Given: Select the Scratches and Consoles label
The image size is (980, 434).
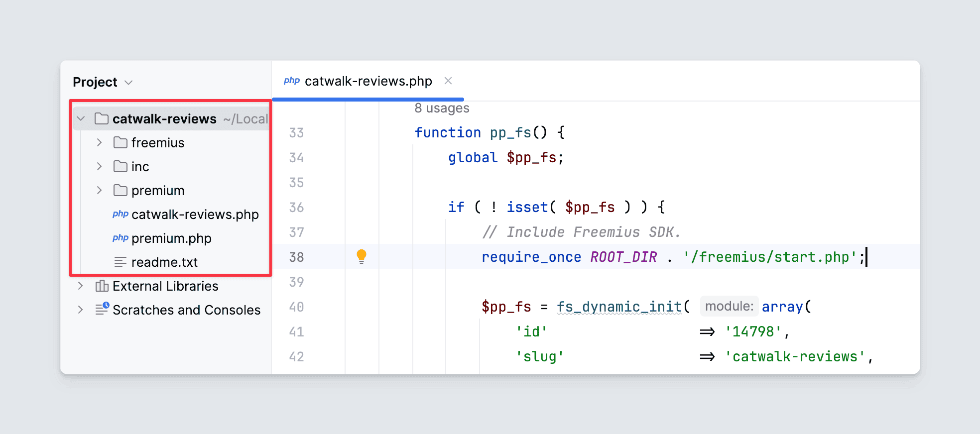Looking at the screenshot, I should click(x=187, y=310).
